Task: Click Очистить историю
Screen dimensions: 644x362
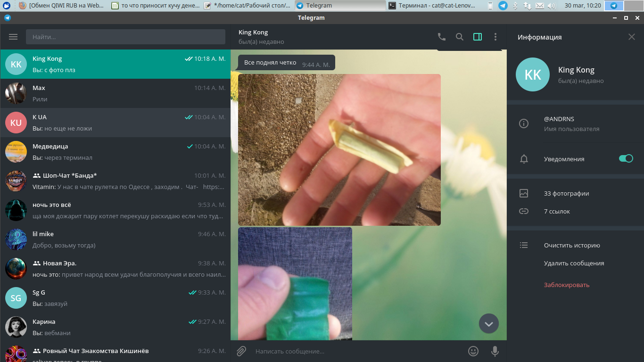Action: click(571, 245)
